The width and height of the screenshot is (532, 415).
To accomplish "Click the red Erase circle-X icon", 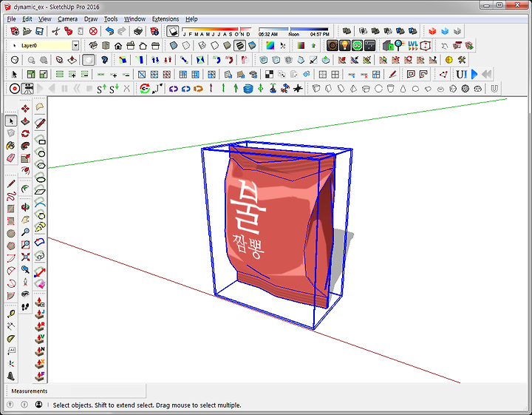I will tap(93, 31).
